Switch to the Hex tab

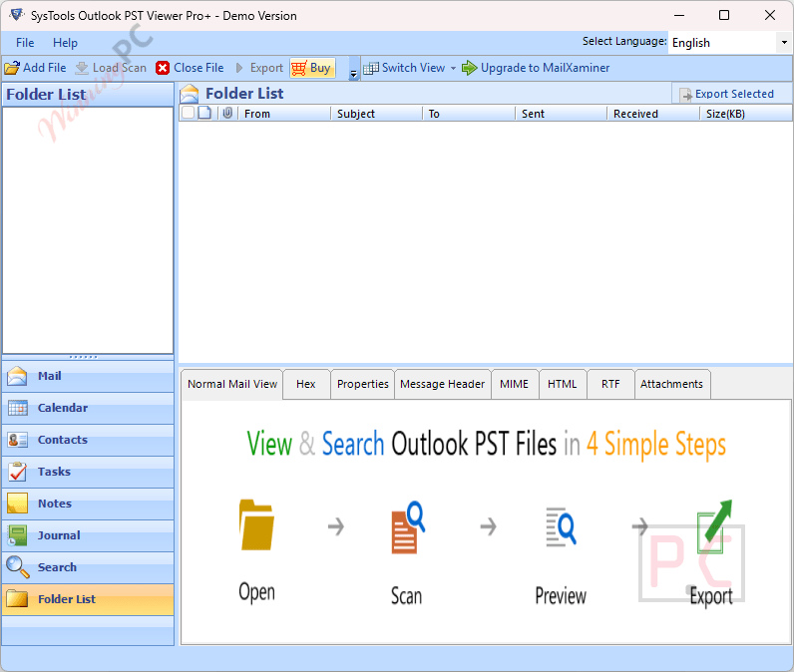click(x=306, y=385)
